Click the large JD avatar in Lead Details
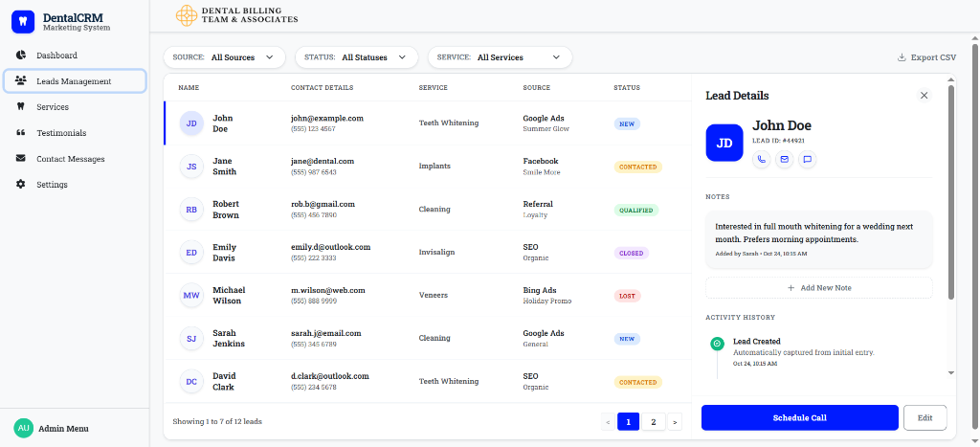Image resolution: width=980 pixels, height=447 pixels. click(724, 143)
